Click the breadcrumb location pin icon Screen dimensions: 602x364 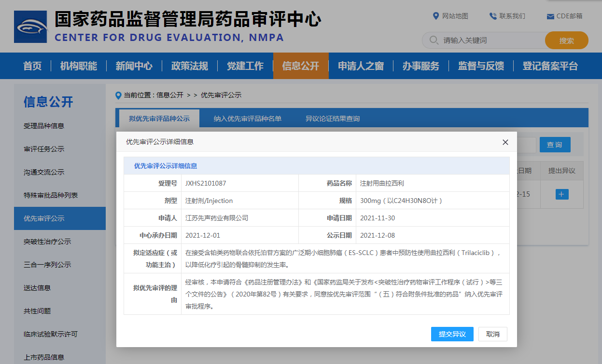point(118,95)
